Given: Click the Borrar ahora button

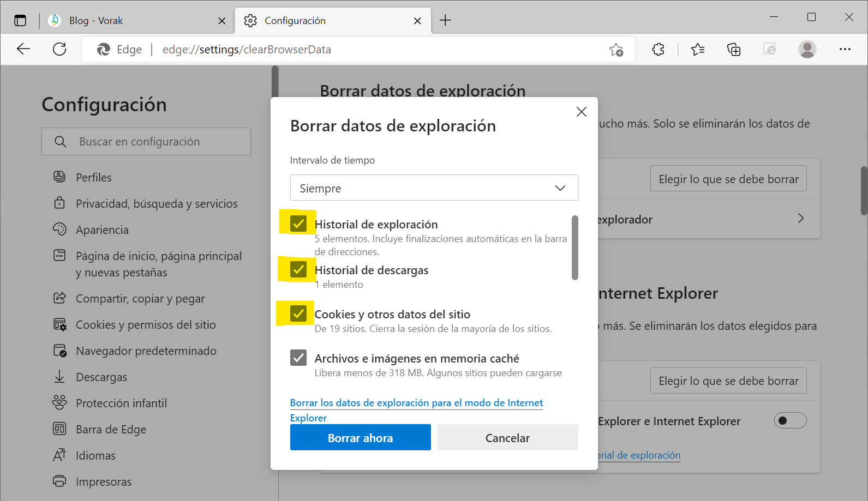Looking at the screenshot, I should click(360, 437).
